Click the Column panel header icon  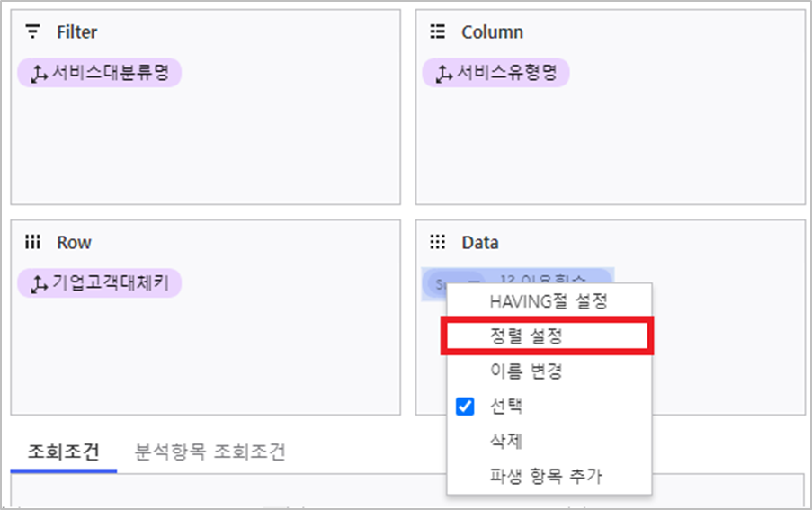[438, 32]
